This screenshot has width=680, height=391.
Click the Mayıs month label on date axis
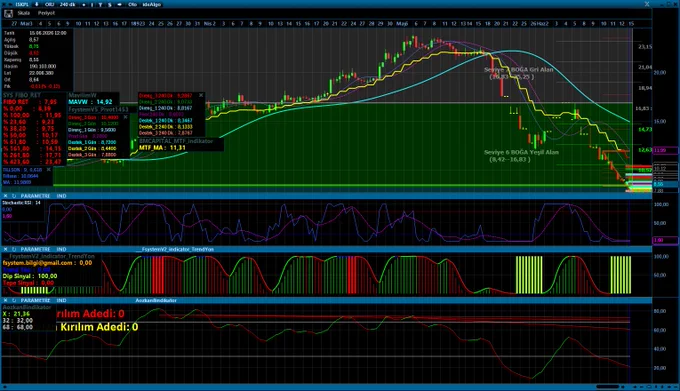coord(402,24)
